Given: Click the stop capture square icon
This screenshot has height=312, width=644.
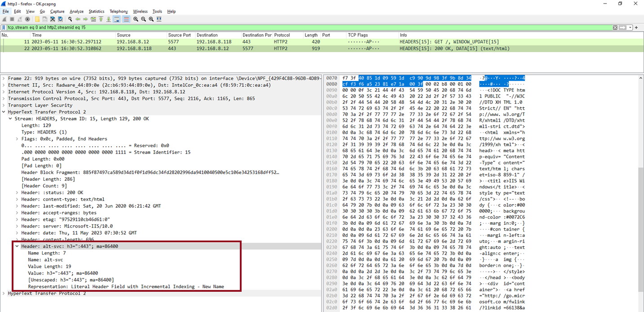Looking at the screenshot, I should tap(12, 19).
